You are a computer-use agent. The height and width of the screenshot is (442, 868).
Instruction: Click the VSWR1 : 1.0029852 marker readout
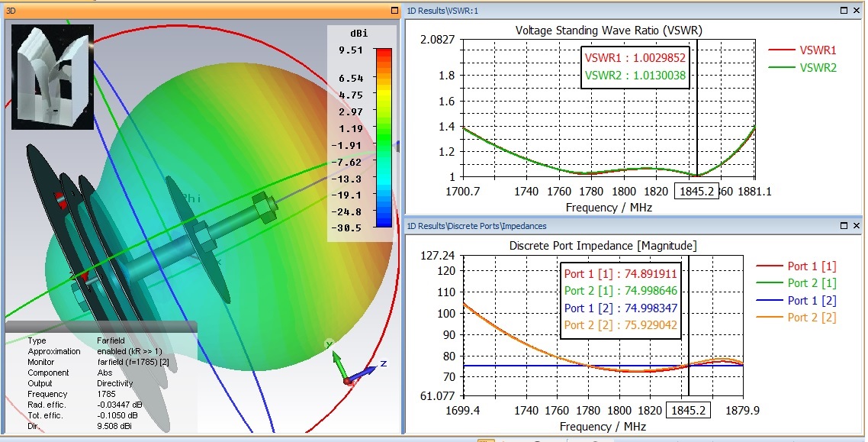pyautogui.click(x=635, y=58)
